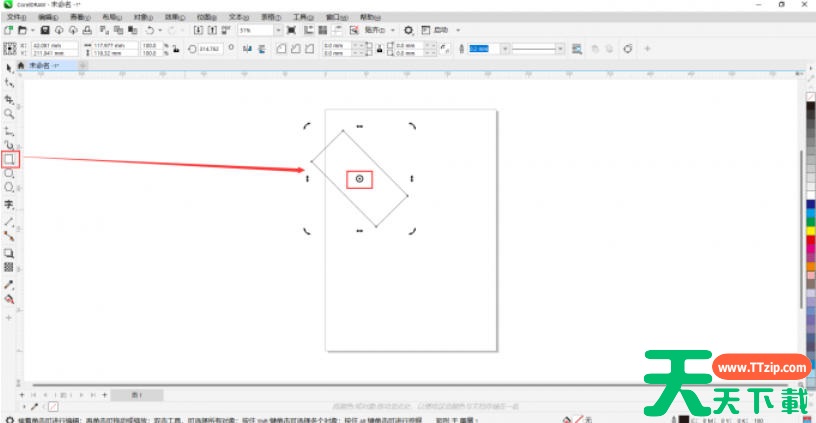This screenshot has height=423, width=816.
Task: Select the Zoom magnifier tool
Action: (x=9, y=115)
